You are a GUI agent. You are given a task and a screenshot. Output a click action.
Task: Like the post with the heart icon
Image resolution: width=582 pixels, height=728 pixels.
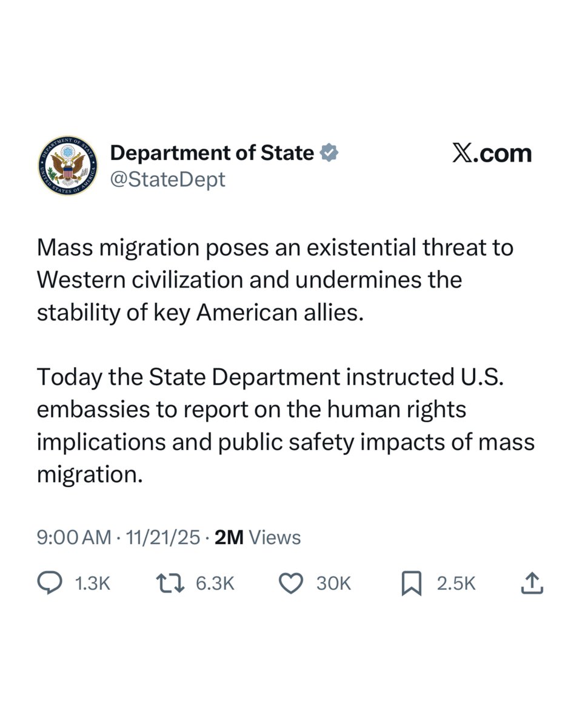tap(290, 584)
